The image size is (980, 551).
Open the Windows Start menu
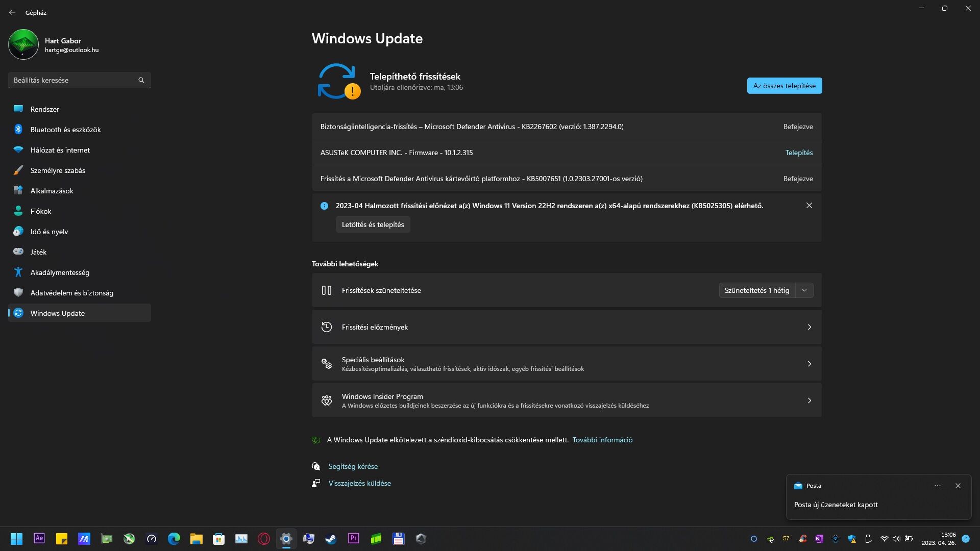coord(17,539)
